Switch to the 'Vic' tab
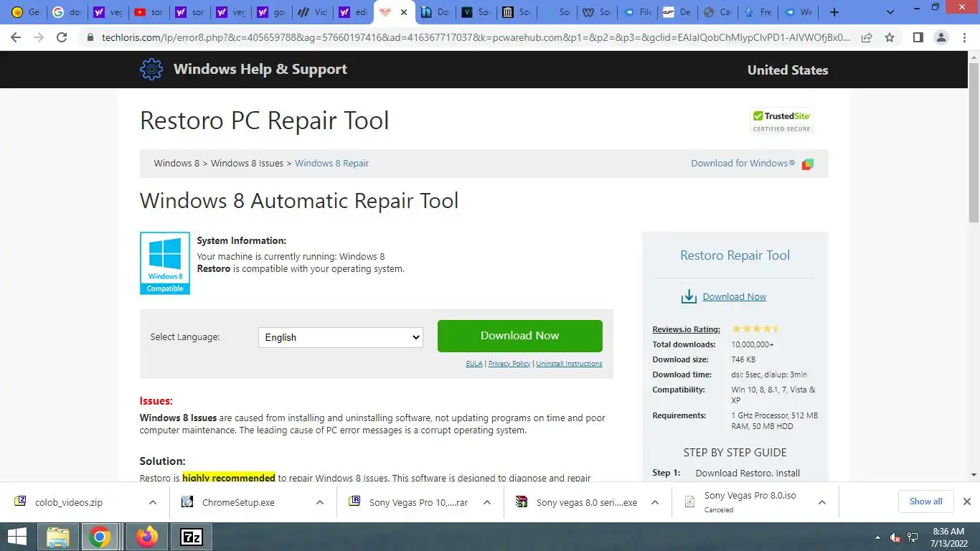The height and width of the screenshot is (551, 980). pos(313,12)
